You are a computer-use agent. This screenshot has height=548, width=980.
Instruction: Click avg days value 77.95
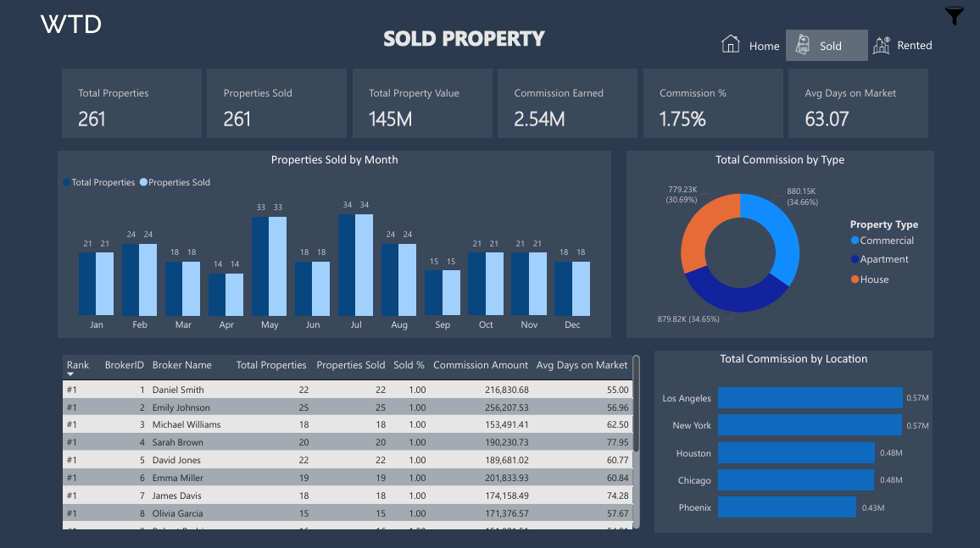[x=617, y=442]
